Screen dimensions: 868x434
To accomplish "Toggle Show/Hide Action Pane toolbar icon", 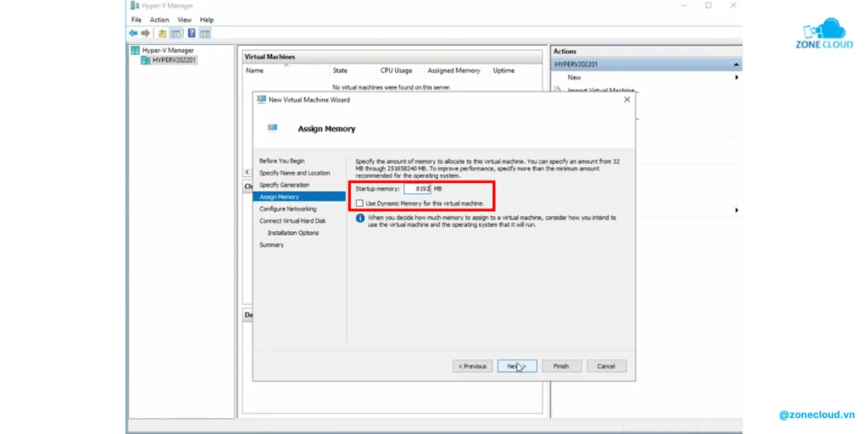I will (204, 33).
